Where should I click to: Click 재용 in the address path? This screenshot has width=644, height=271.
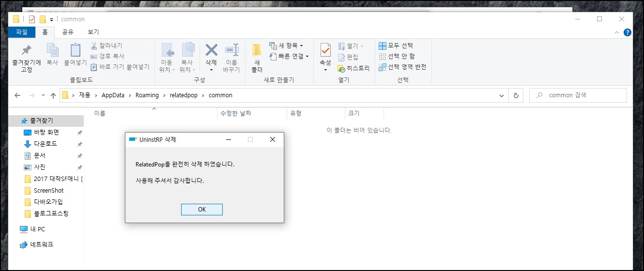coord(85,95)
